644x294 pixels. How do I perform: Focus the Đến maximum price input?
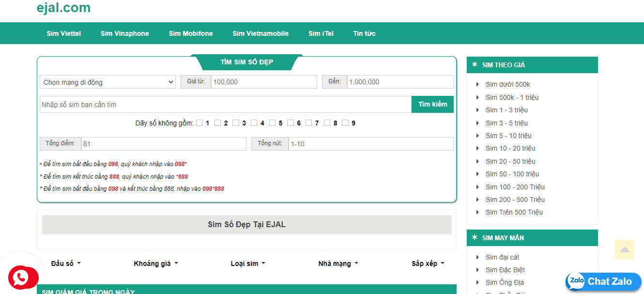(400, 82)
